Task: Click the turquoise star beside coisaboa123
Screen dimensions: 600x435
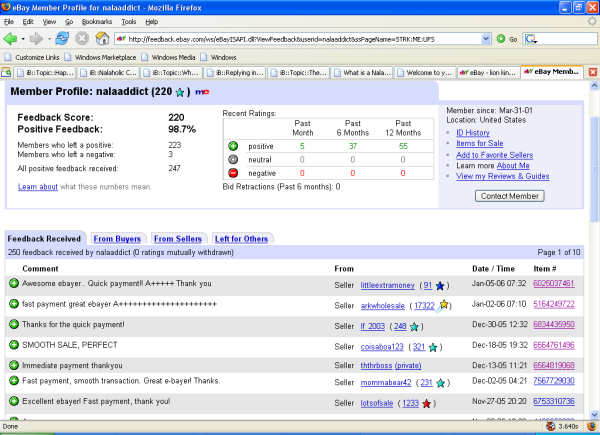Action: (x=433, y=347)
